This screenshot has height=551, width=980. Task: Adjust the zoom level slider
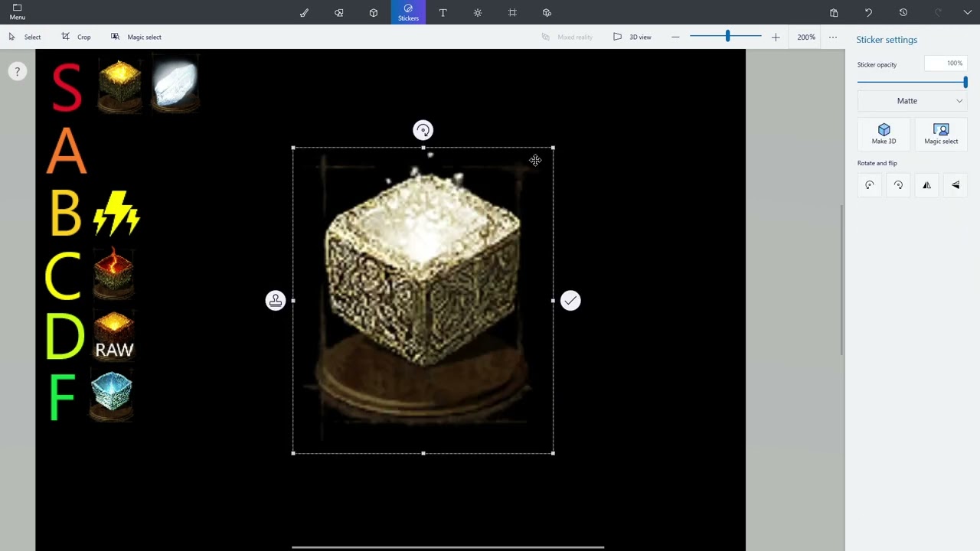(x=726, y=37)
